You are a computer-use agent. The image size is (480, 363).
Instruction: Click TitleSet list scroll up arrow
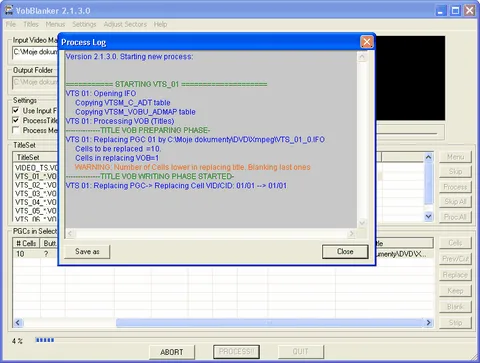pos(429,157)
